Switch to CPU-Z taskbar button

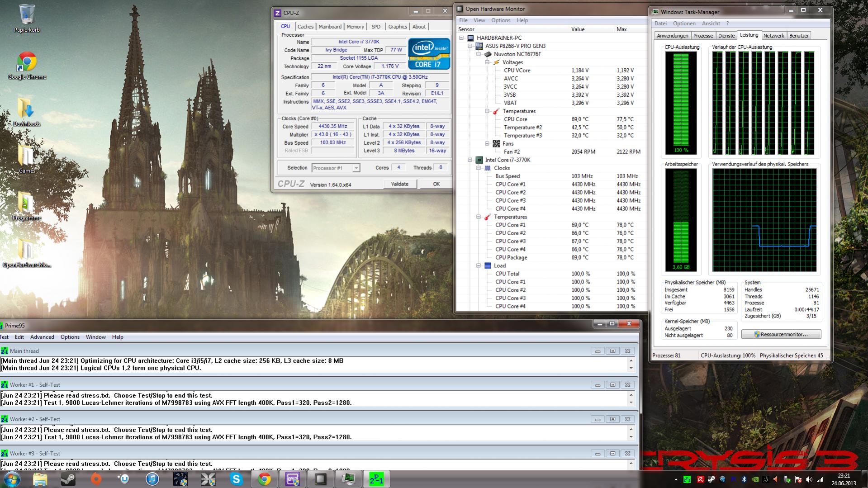pyautogui.click(x=292, y=479)
